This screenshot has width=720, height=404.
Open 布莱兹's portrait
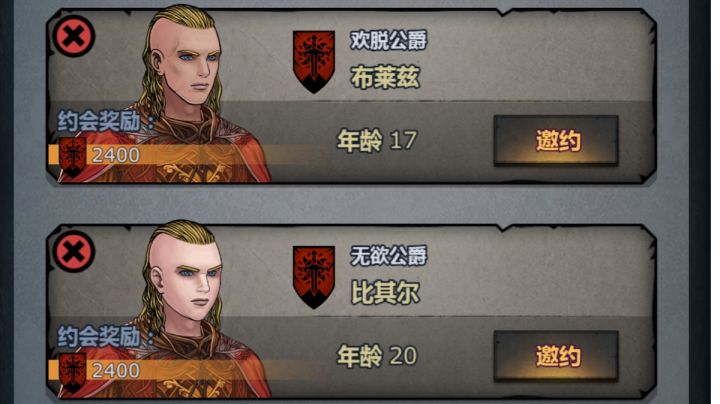pos(193,94)
